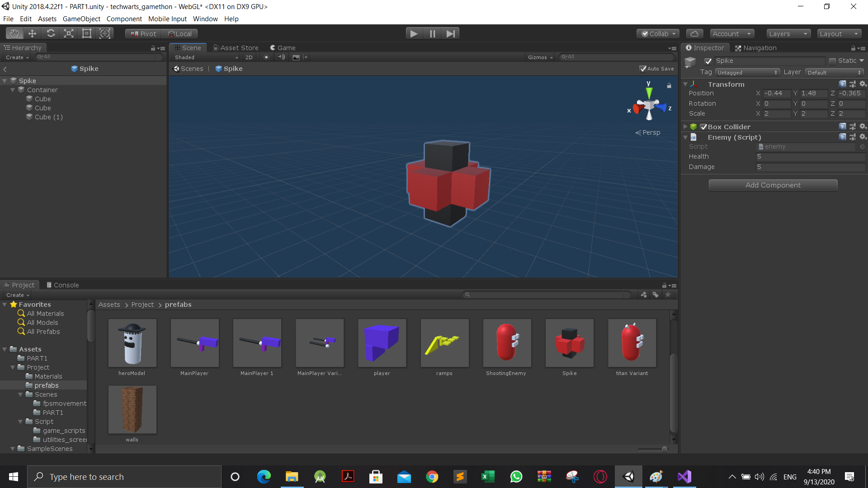Viewport: 868px width, 488px height.
Task: Toggle scene lighting icon
Action: click(266, 57)
